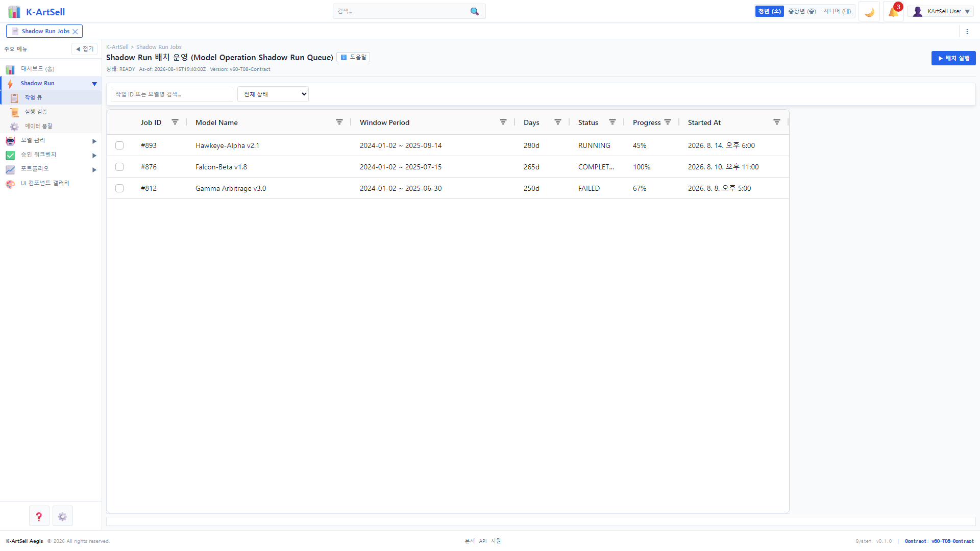Click the search magnifier icon
The width and height of the screenshot is (980, 551).
click(x=475, y=11)
